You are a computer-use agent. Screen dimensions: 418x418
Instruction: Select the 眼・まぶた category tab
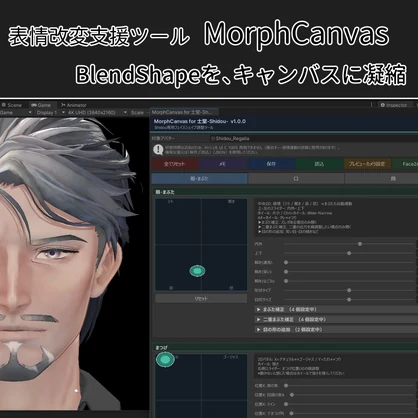point(200,179)
